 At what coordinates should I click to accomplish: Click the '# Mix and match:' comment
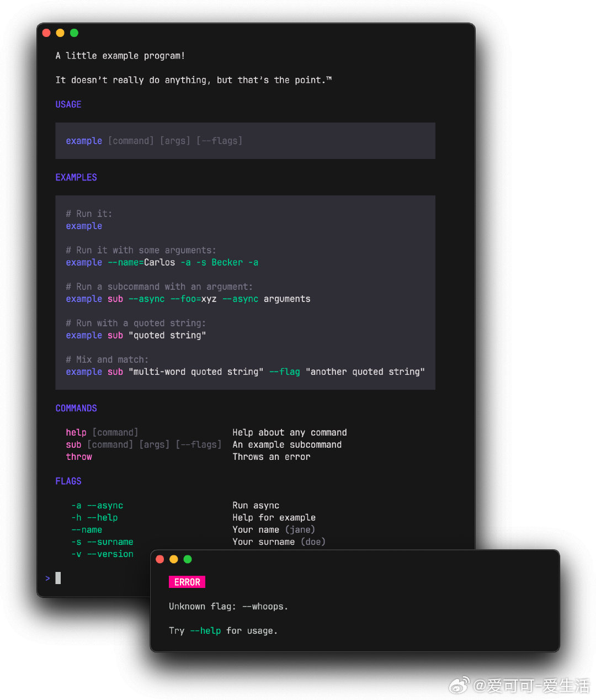pos(107,359)
